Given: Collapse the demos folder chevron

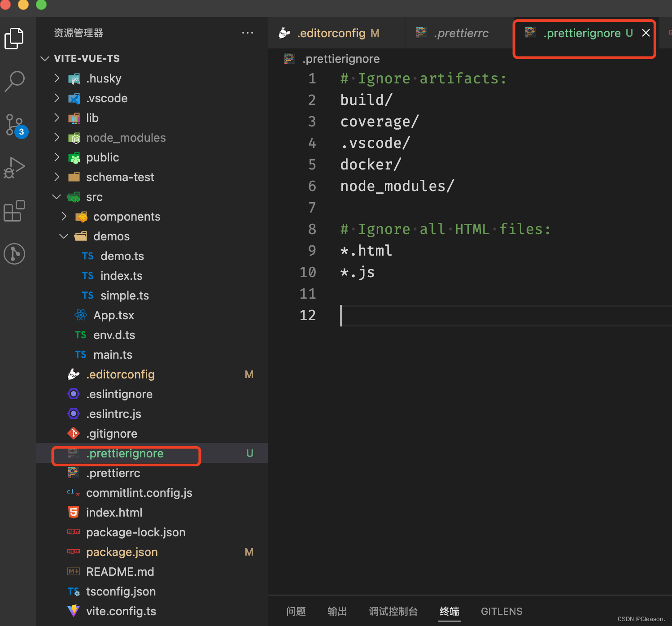Looking at the screenshot, I should (x=64, y=236).
